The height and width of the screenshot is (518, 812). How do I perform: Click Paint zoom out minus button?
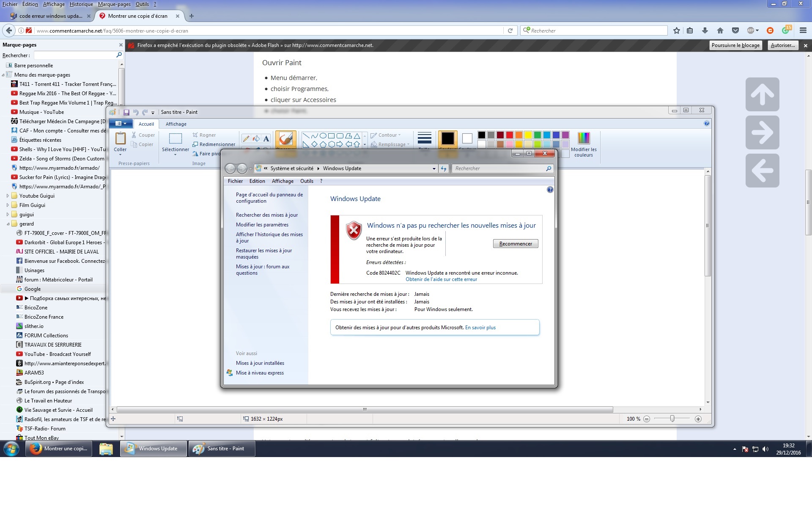coord(647,419)
